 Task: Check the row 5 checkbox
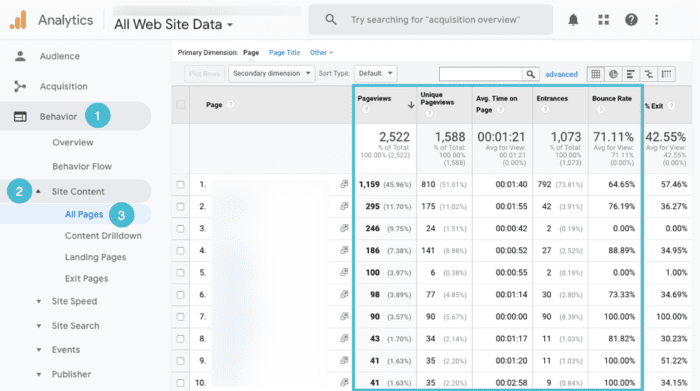pos(180,272)
